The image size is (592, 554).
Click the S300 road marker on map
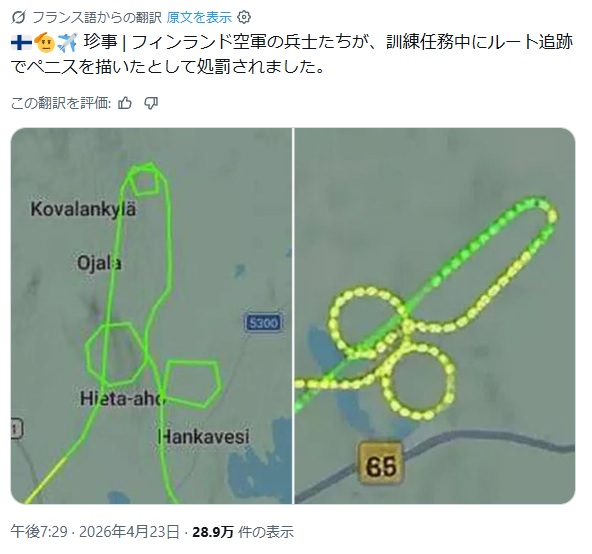click(264, 323)
